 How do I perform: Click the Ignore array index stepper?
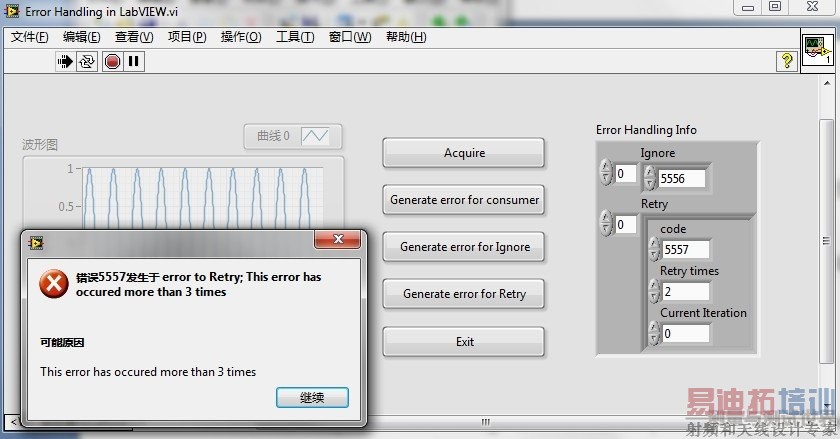click(606, 173)
